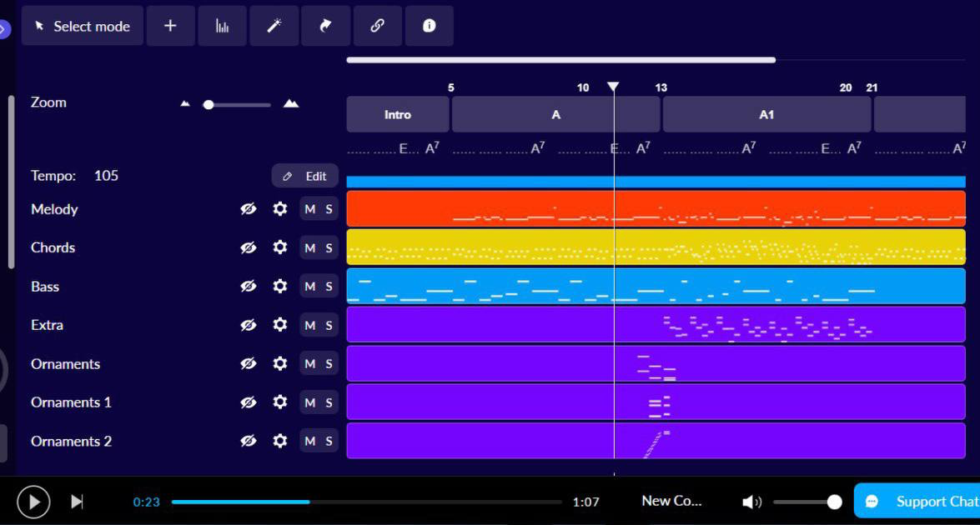Solo the Ornaments 1 track

329,402
